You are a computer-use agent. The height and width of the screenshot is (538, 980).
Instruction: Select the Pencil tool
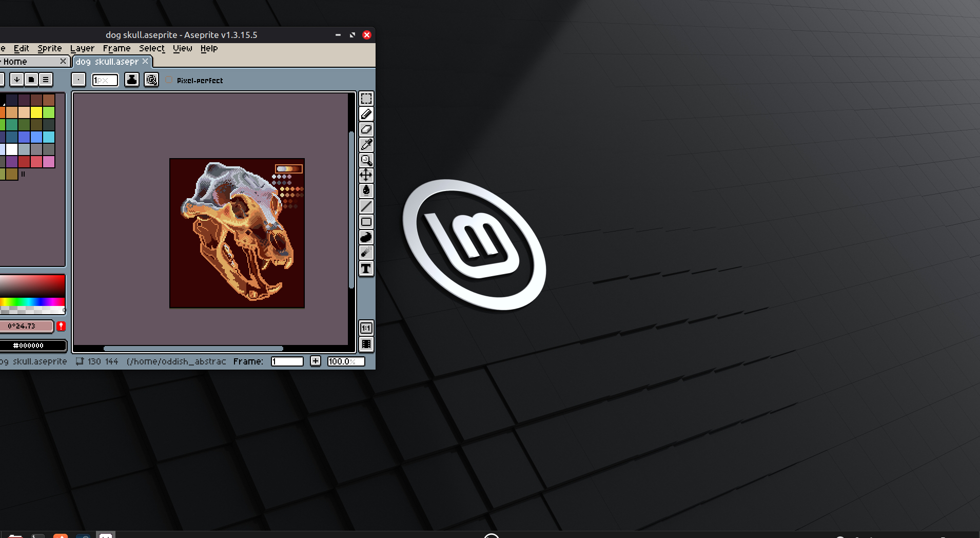pyautogui.click(x=366, y=114)
